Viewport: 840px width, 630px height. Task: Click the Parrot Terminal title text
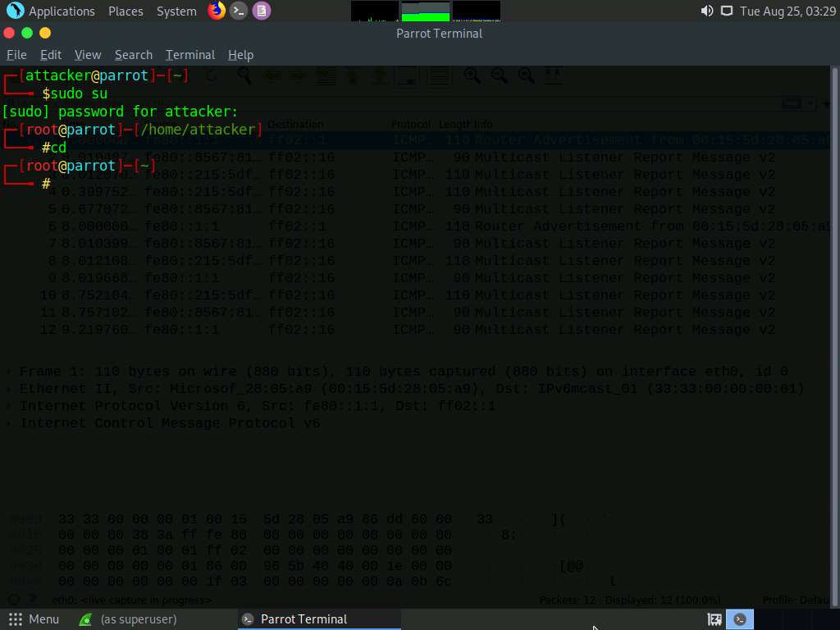pyautogui.click(x=440, y=33)
